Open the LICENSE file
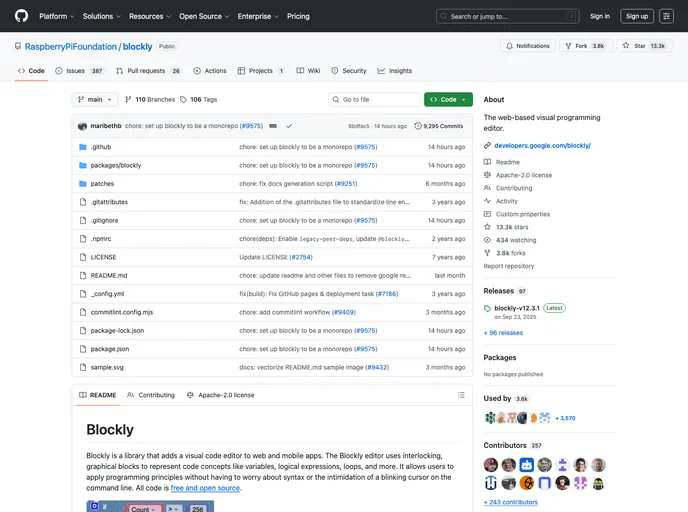This screenshot has height=512, width=688. point(104,257)
